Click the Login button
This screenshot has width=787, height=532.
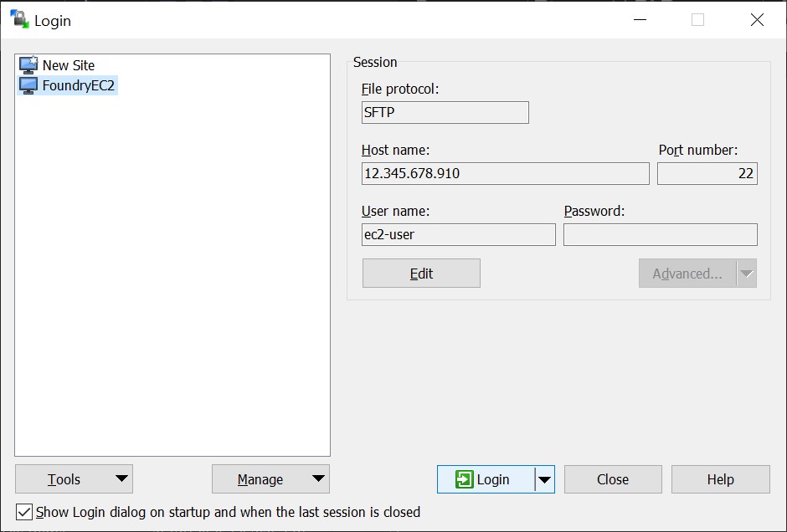click(x=494, y=479)
